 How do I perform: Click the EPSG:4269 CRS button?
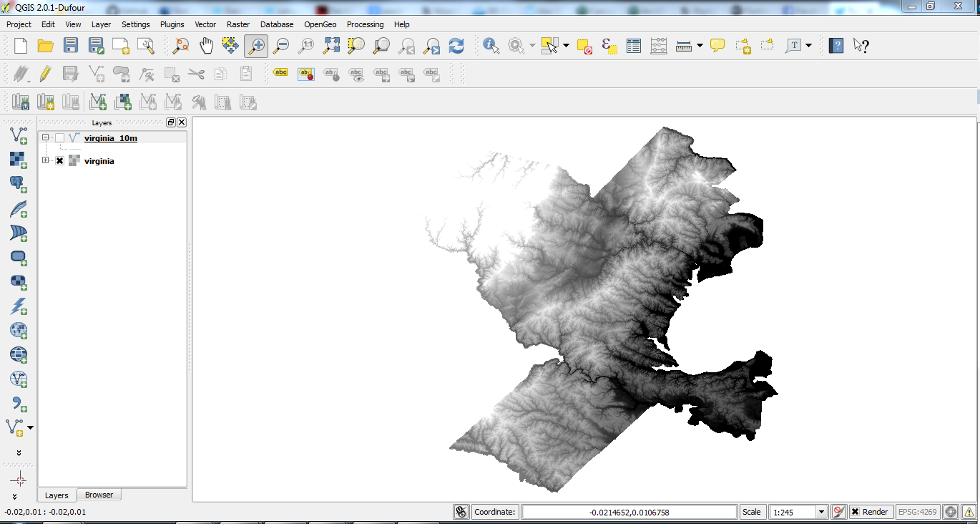(x=918, y=512)
